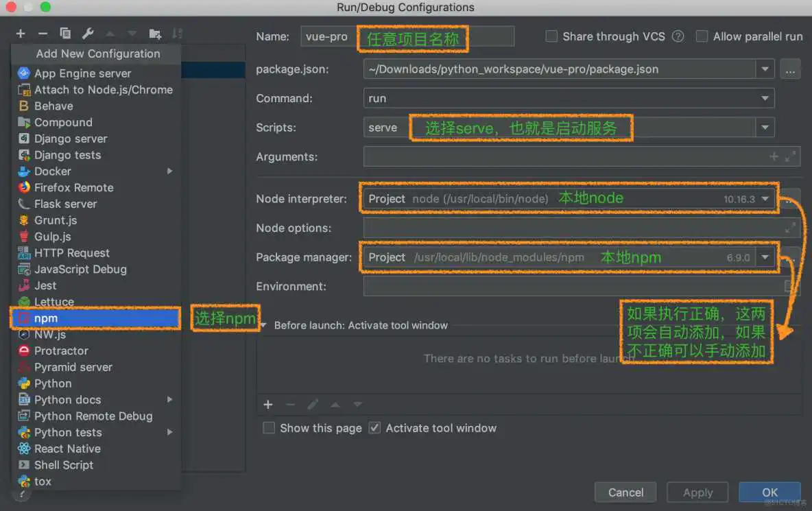Check the Show this page checkbox

(x=269, y=428)
